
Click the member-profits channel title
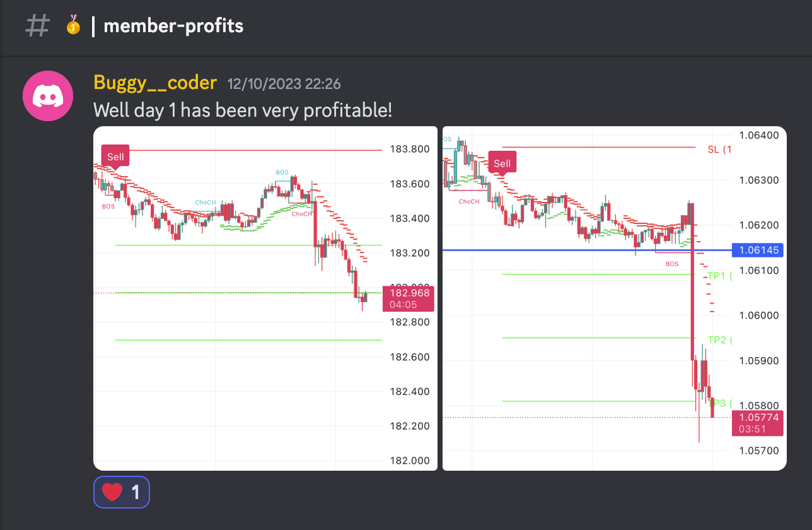[173, 26]
